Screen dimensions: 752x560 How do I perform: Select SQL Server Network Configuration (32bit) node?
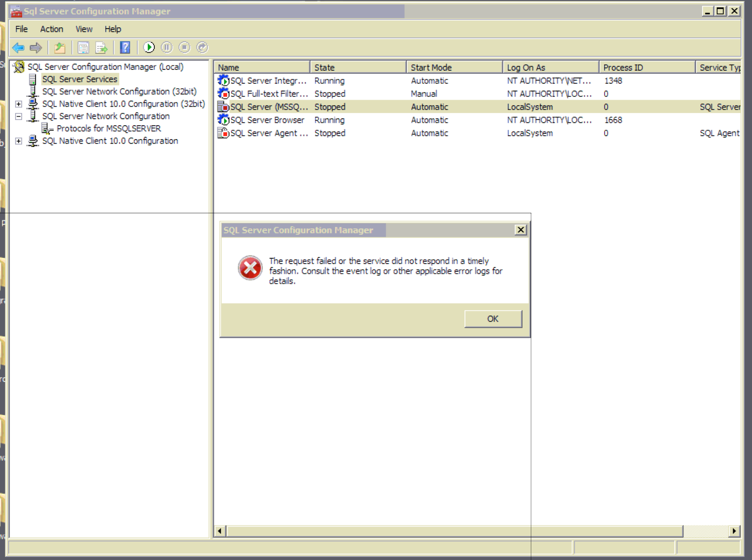click(119, 91)
